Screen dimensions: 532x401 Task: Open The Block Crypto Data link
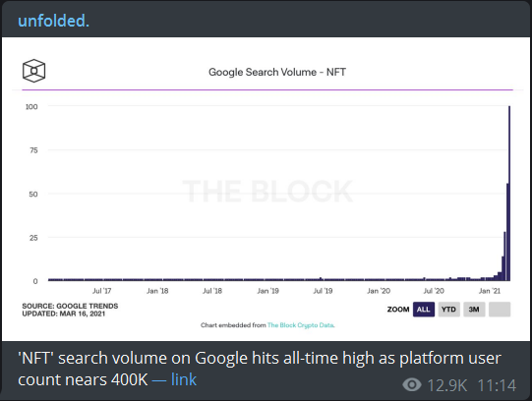[301, 325]
